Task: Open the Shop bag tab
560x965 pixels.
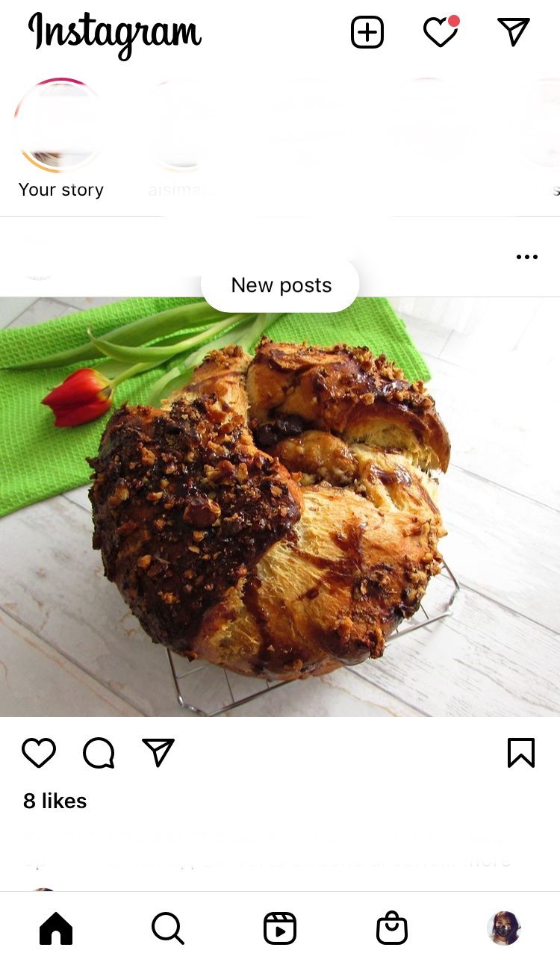Action: (x=392, y=928)
